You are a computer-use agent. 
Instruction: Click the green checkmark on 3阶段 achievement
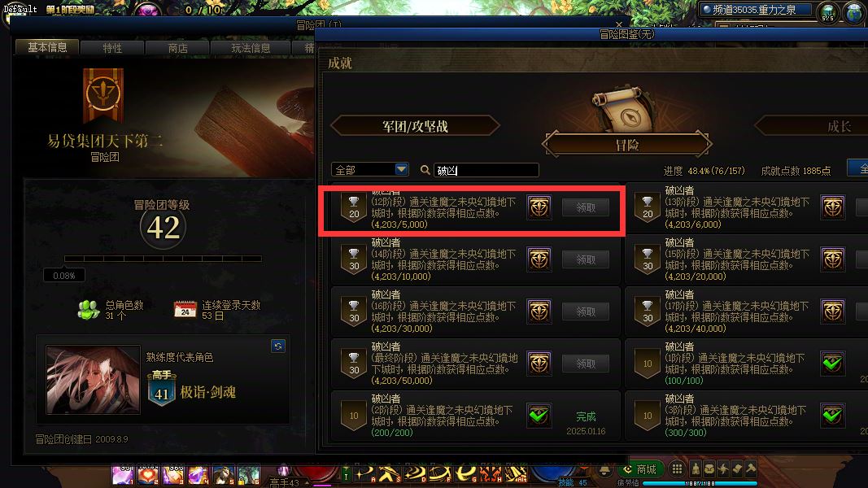[x=832, y=416]
